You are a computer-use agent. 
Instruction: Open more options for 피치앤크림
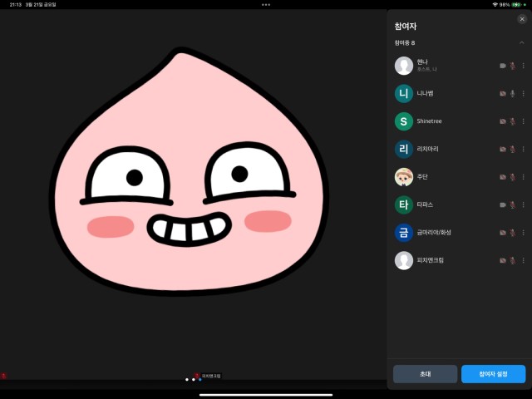(523, 260)
